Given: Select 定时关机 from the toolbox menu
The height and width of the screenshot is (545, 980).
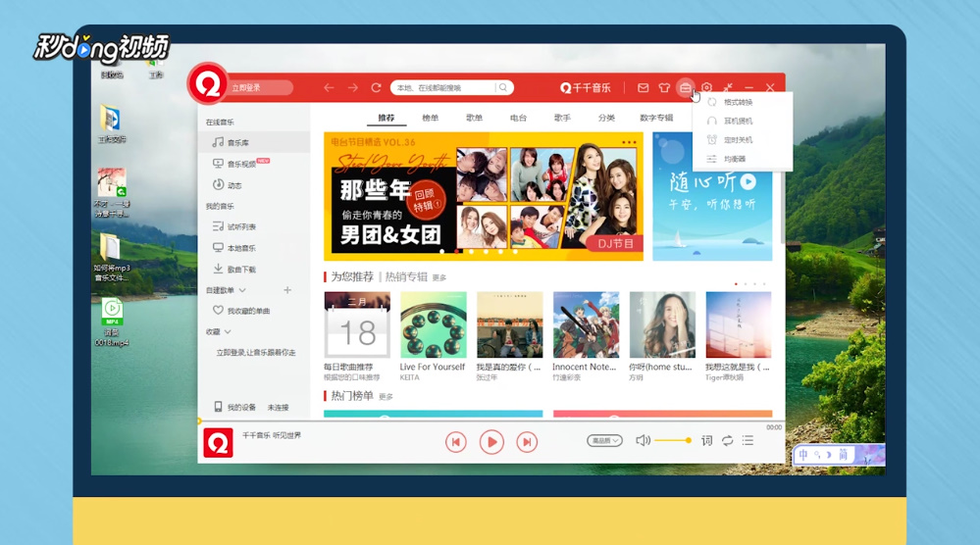Looking at the screenshot, I should (x=738, y=140).
